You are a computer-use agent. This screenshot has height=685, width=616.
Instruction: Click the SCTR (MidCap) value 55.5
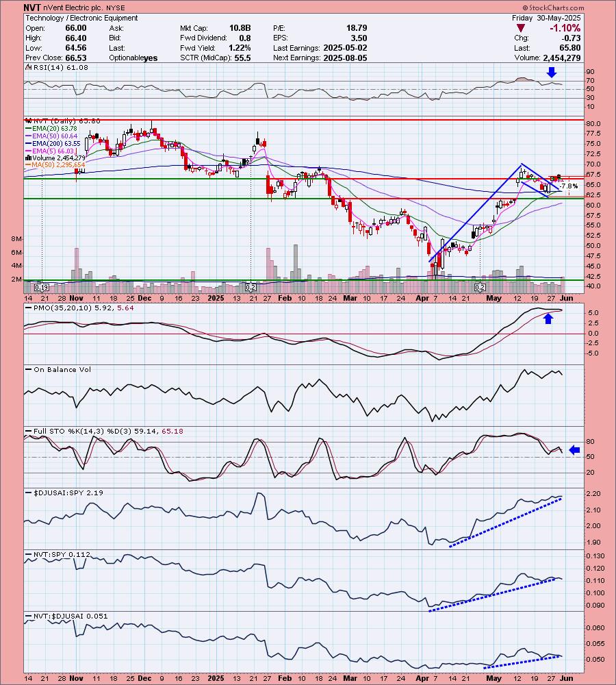243,58
